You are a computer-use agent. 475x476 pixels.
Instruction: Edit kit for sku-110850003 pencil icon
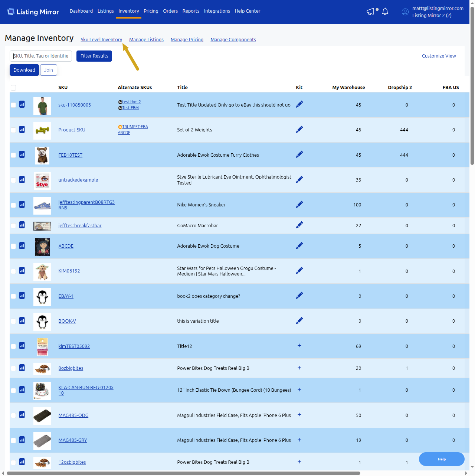point(299,104)
